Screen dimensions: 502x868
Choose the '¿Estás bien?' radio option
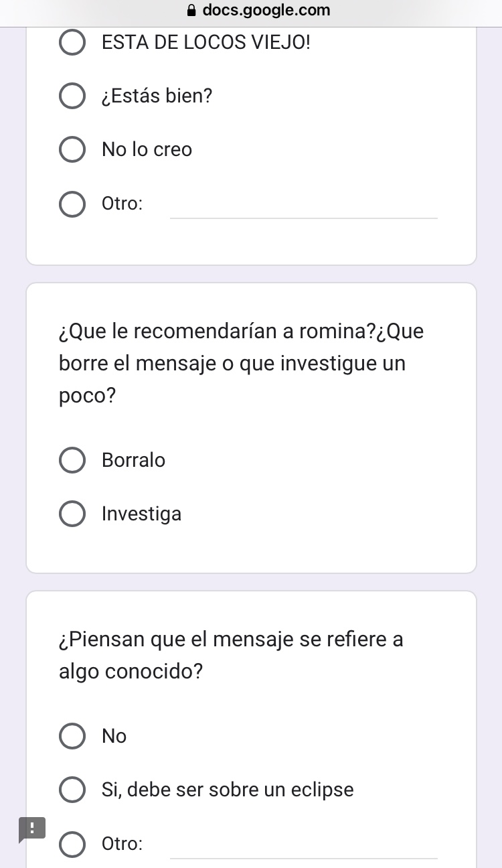(x=72, y=96)
